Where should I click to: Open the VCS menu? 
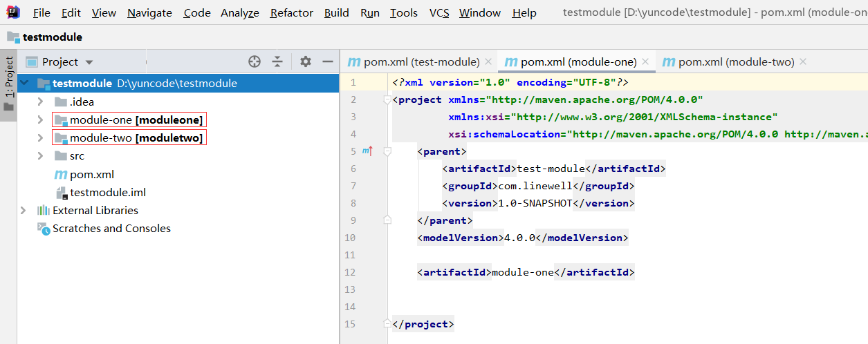point(439,12)
